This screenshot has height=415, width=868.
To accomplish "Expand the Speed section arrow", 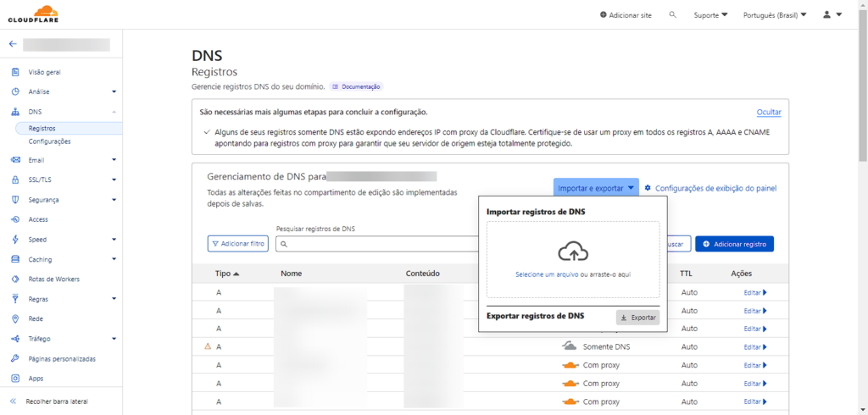I will coord(114,240).
